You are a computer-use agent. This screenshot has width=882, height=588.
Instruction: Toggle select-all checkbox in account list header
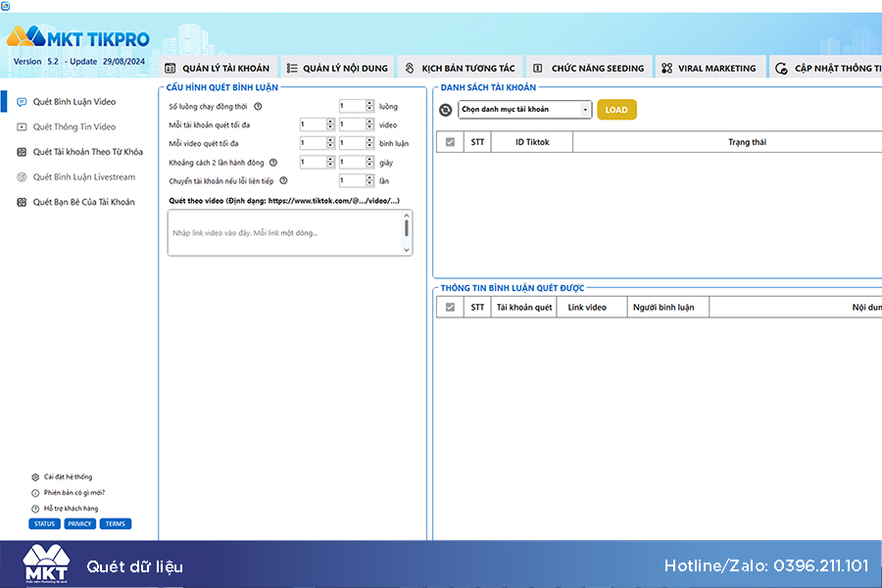450,142
